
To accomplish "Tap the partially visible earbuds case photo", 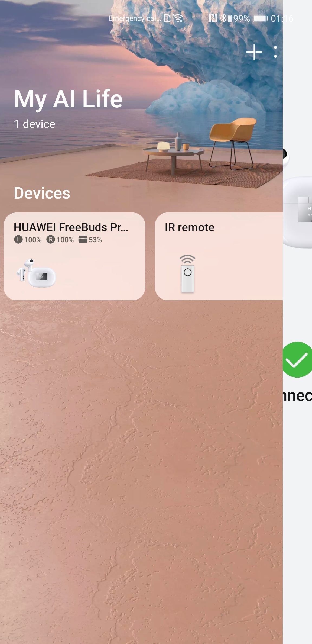I will pyautogui.click(x=297, y=212).
